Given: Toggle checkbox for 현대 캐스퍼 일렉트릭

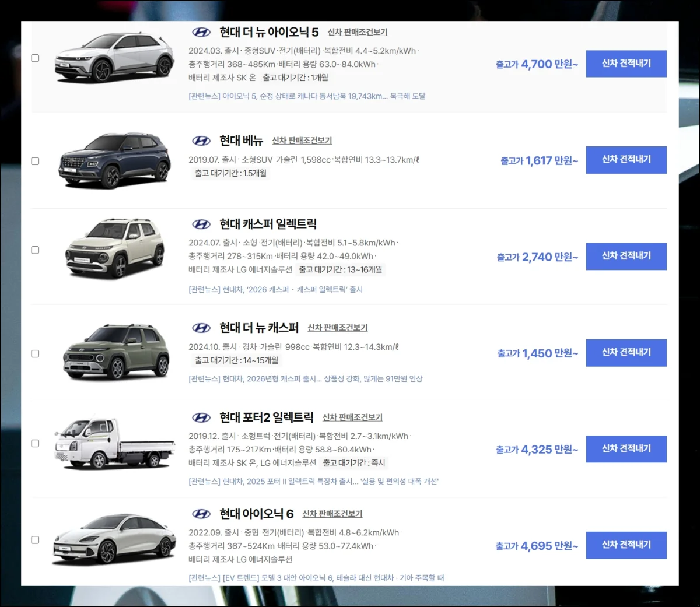Looking at the screenshot, I should coord(35,250).
